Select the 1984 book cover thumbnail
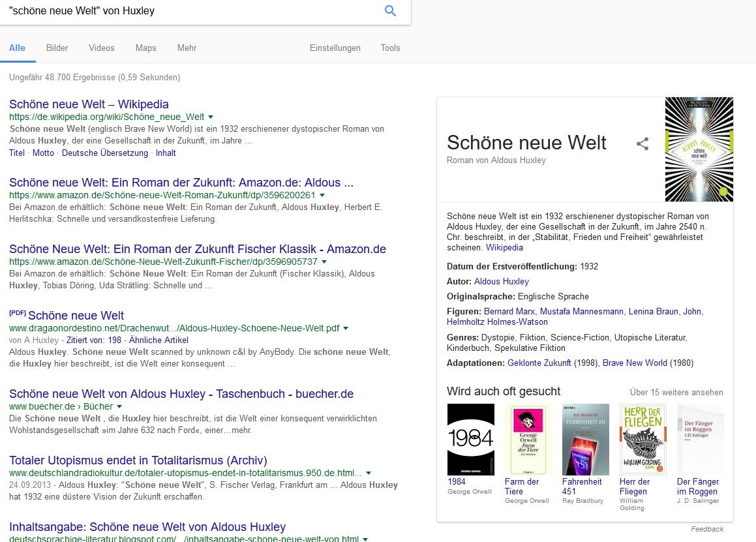Screen dimensions: 756x542 coord(470,439)
